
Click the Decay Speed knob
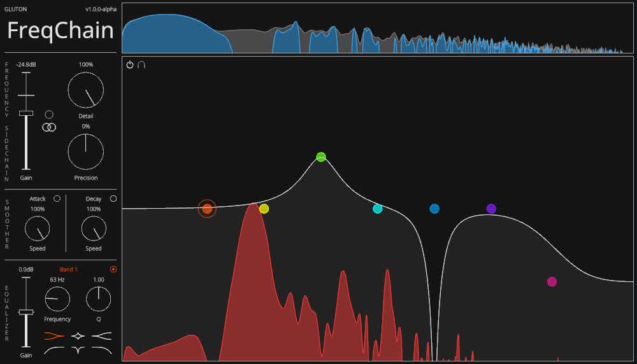[x=94, y=228]
